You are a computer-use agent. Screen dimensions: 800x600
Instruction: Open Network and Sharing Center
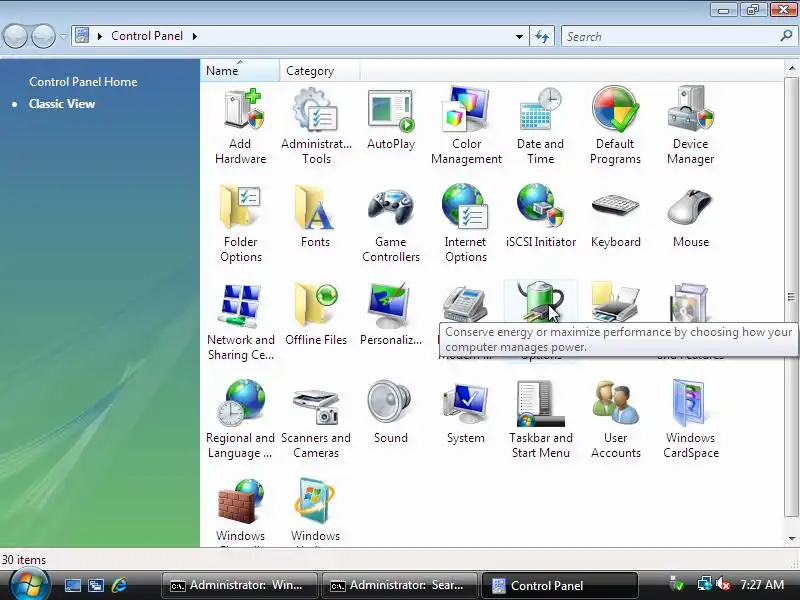[240, 322]
